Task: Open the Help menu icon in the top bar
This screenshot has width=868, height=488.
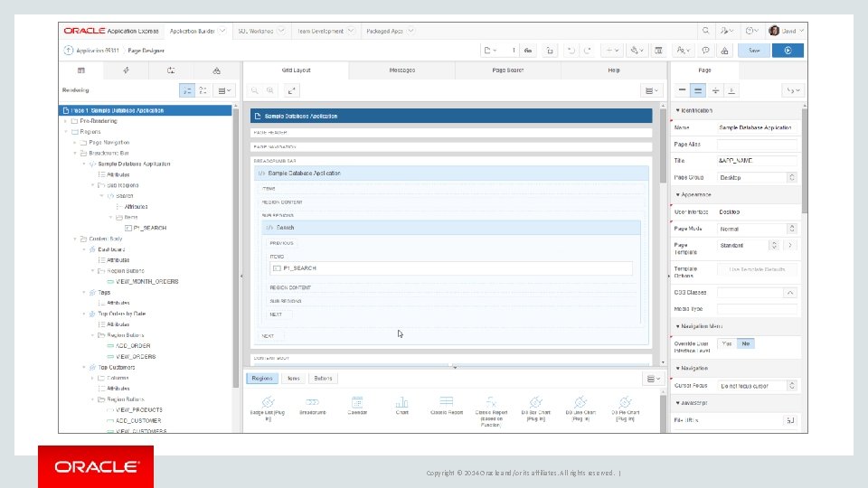Action: click(x=751, y=31)
